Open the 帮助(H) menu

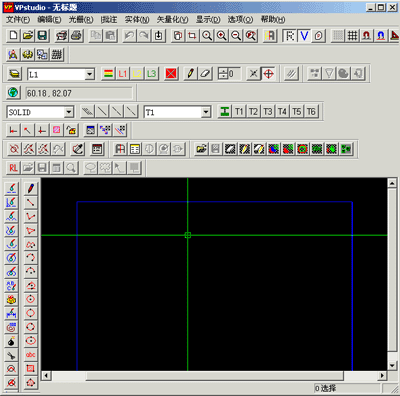(x=273, y=20)
